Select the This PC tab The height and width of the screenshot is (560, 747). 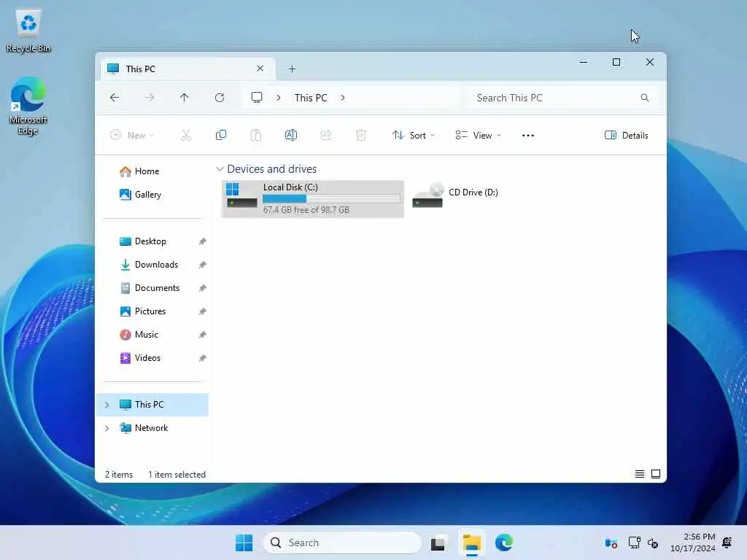click(186, 69)
